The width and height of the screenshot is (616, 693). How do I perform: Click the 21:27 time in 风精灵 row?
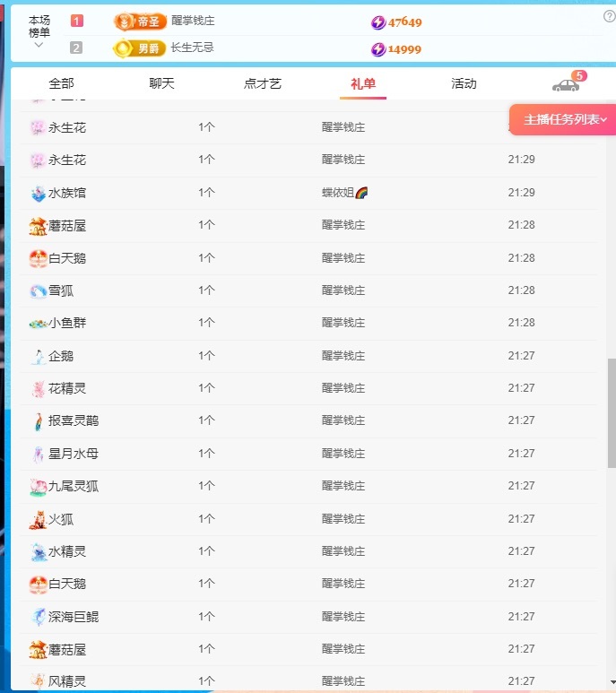tap(522, 681)
